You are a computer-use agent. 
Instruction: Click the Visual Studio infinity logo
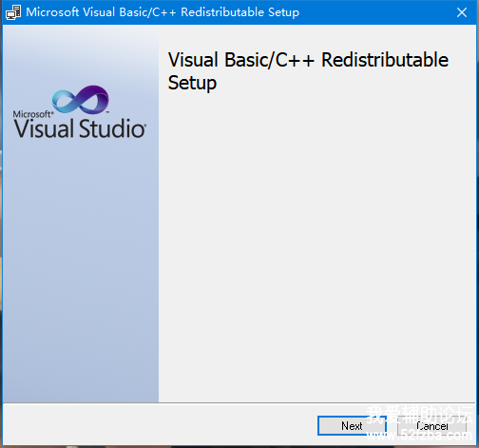pyautogui.click(x=81, y=100)
